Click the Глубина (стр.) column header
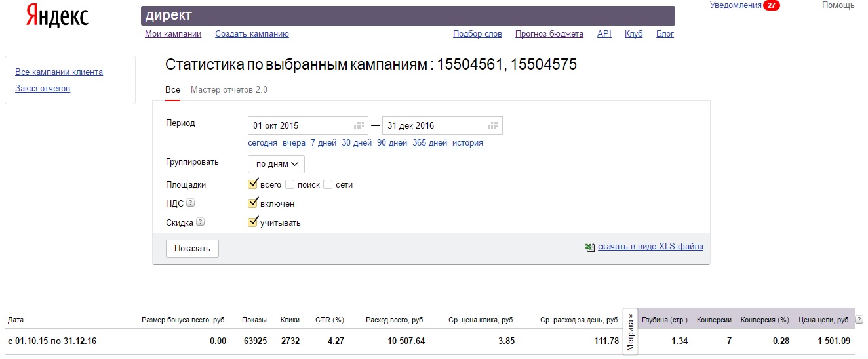868x359 pixels. point(665,320)
